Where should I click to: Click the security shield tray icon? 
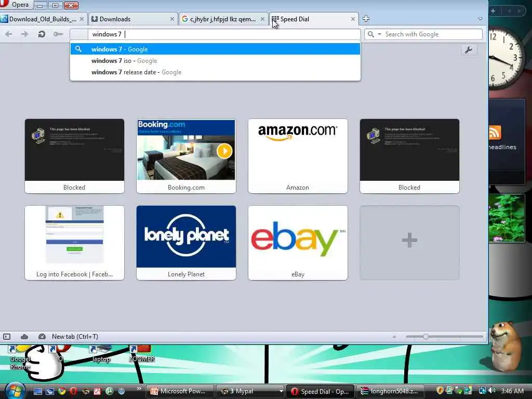(440, 391)
